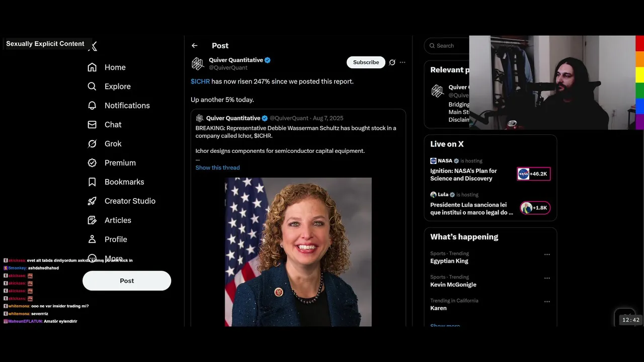Click the Grok explain icon beside Subscribe
The height and width of the screenshot is (362, 644).
(x=392, y=62)
